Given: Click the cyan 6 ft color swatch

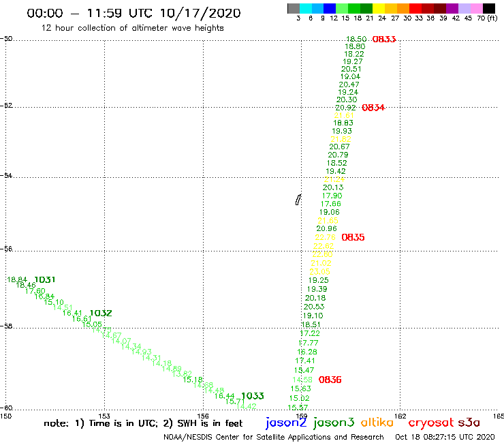Looking at the screenshot, I should pyautogui.click(x=306, y=8).
